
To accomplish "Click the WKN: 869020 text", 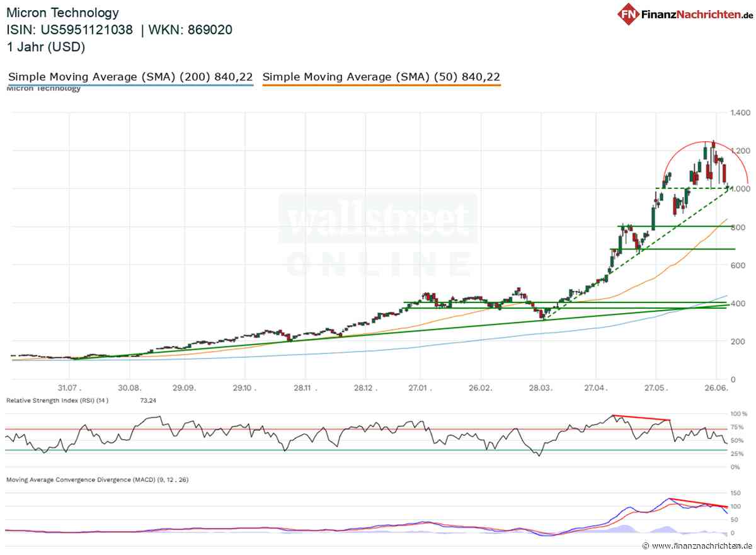I will 191,30.
